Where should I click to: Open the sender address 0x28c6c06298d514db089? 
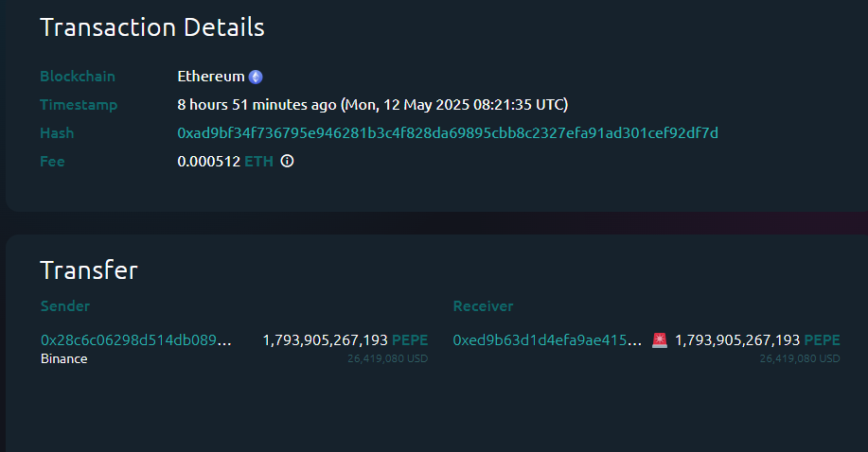[x=136, y=339]
